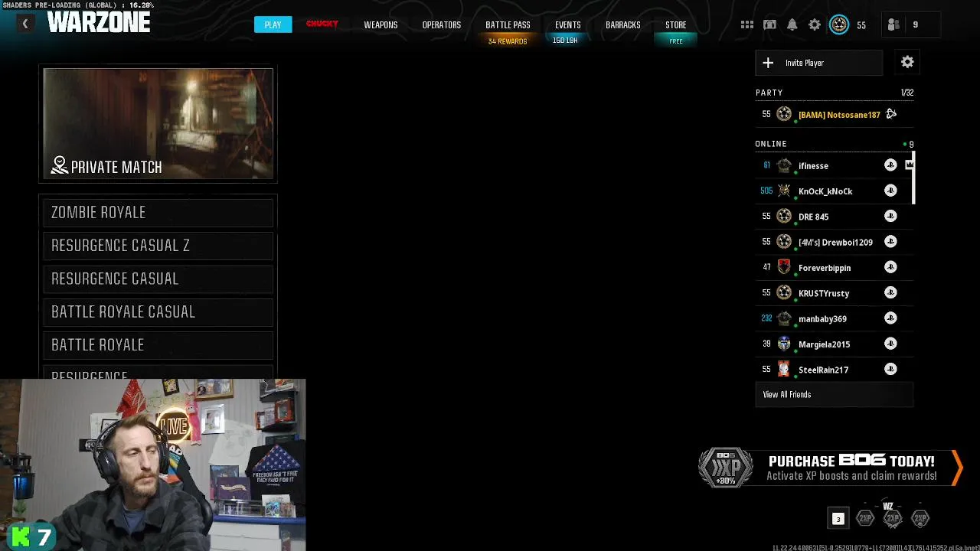Click the rank emblem beside Notsosane187 in Party
The image size is (980, 551).
(784, 114)
